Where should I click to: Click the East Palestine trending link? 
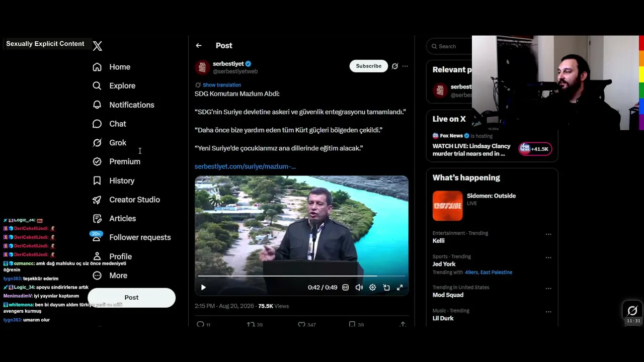point(496,273)
